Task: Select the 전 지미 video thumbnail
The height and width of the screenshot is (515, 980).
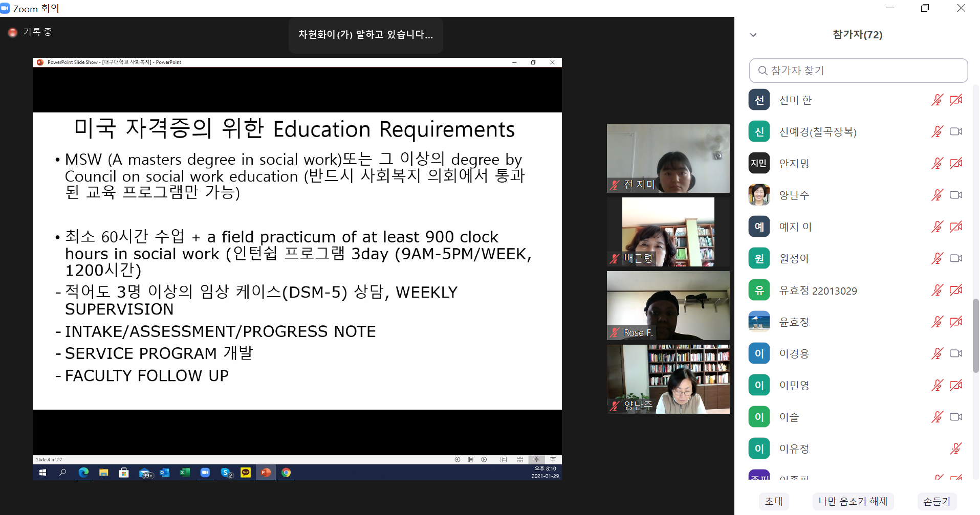Action: coord(668,158)
